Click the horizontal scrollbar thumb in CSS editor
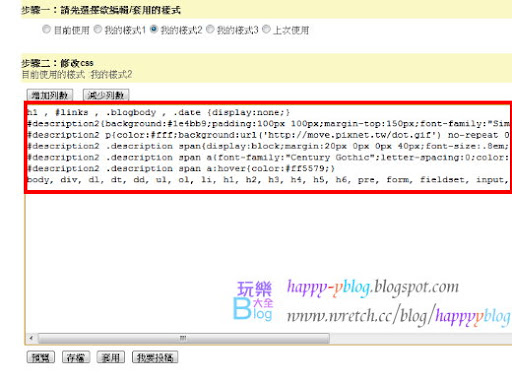Screen dimensions: 512x383 (183, 338)
